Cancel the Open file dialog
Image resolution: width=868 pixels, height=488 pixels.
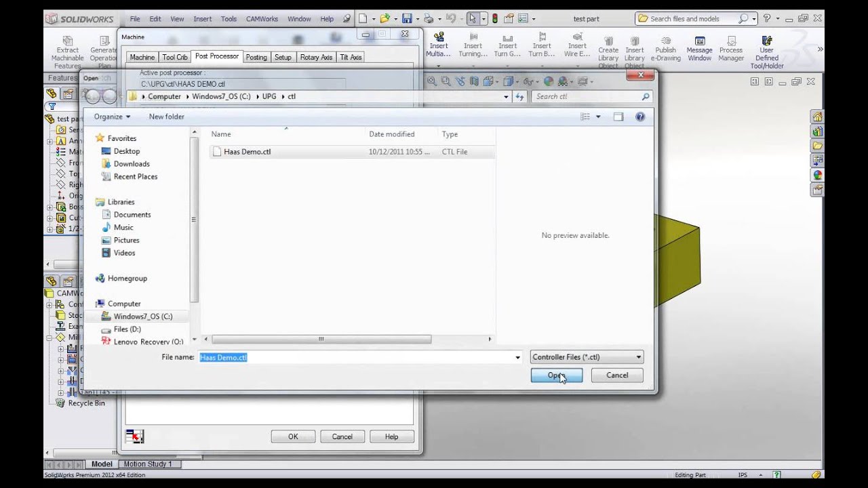616,375
